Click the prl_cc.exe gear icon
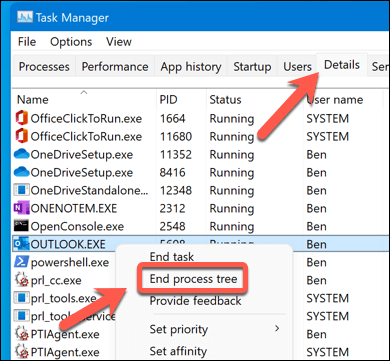Viewport: 390px width, 361px height. [22, 281]
